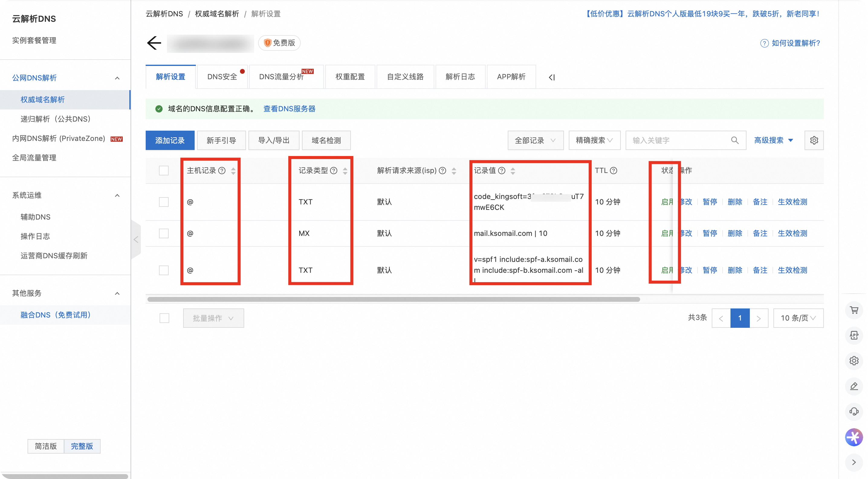Click the 添加记录 button

pyautogui.click(x=170, y=140)
